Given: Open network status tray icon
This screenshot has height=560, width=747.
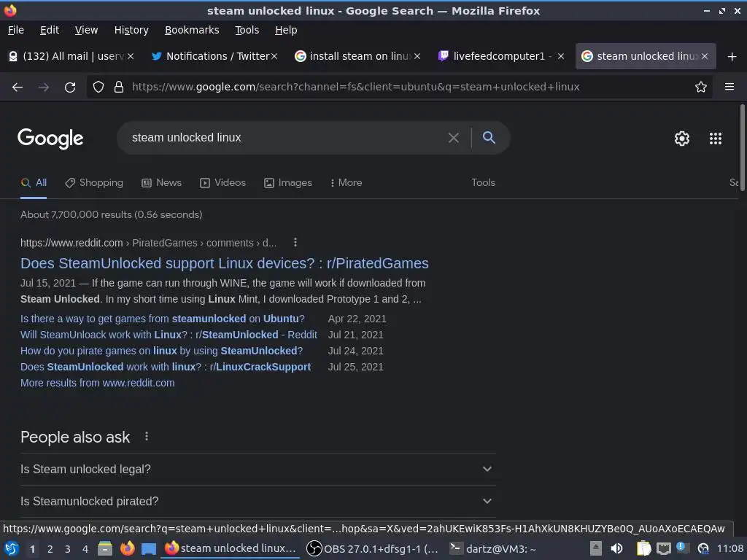Looking at the screenshot, I should (664, 549).
